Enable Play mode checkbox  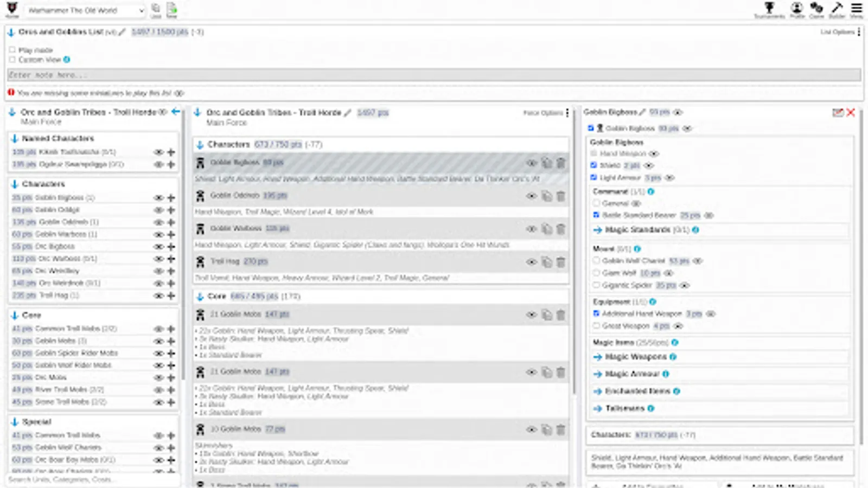point(12,49)
